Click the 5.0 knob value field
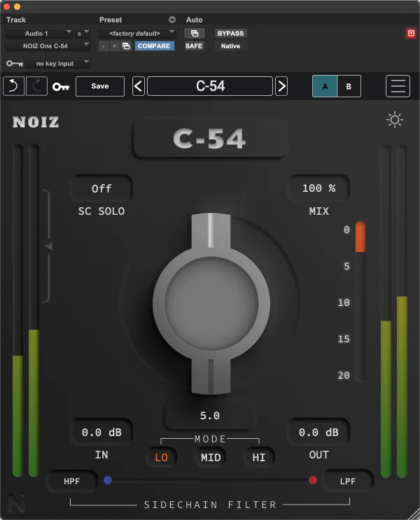This screenshot has height=520, width=420. tap(210, 416)
